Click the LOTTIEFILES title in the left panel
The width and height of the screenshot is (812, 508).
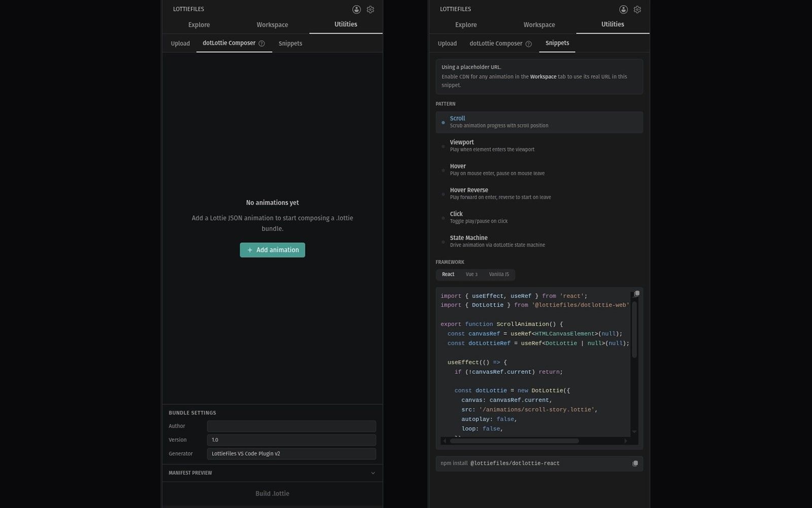coord(188,9)
